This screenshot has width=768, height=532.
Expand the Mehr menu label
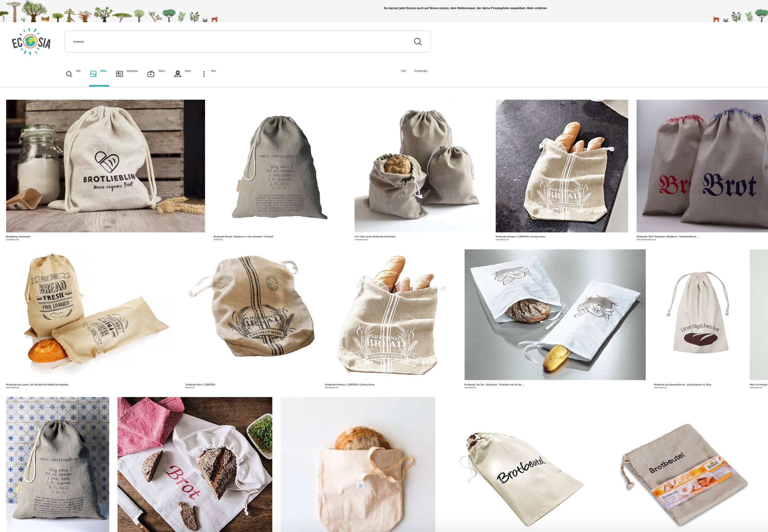[213, 71]
